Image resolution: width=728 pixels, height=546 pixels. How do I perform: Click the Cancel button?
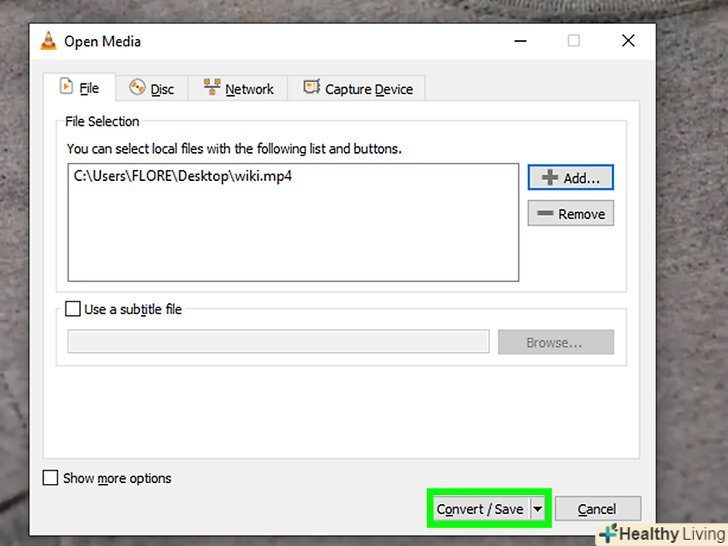tap(598, 509)
